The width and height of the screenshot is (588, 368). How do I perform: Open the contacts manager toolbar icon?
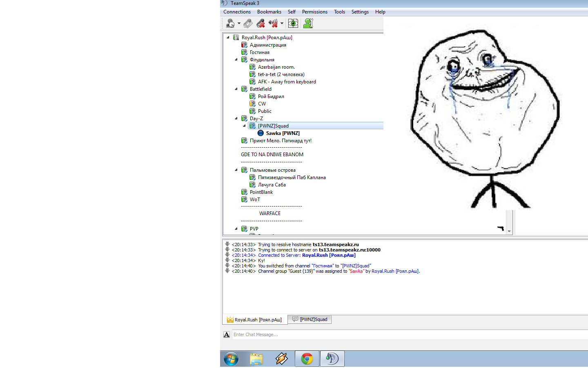[x=308, y=23]
